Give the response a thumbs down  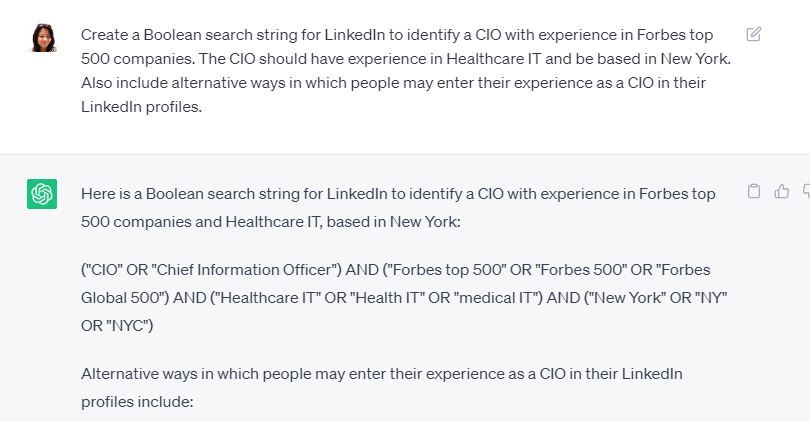pyautogui.click(x=806, y=191)
